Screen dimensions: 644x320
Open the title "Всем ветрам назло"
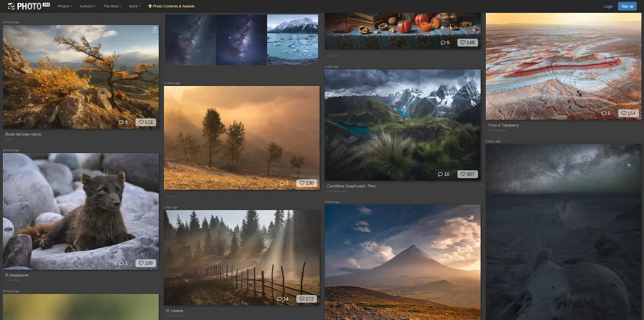pyautogui.click(x=23, y=134)
